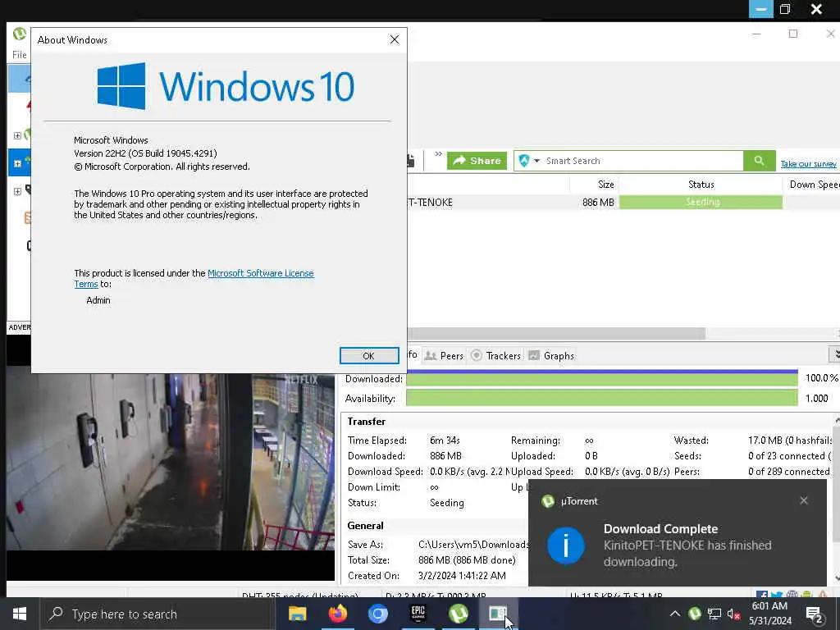Show hidden system tray icons
This screenshot has height=630, width=840.
pos(675,614)
